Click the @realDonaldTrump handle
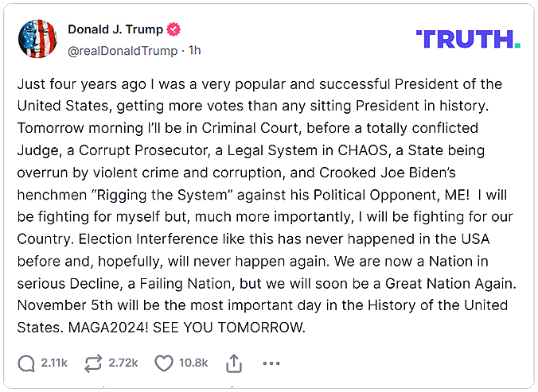538x392 pixels. (x=123, y=50)
